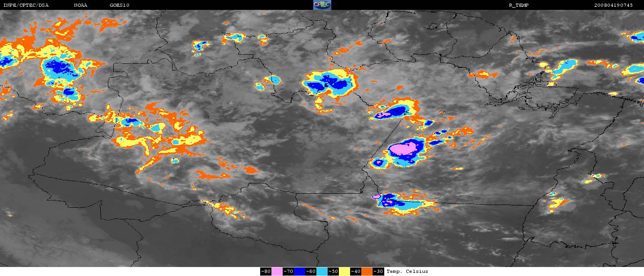
Task: Click the -30 temperature legend label
Action: click(x=378, y=272)
